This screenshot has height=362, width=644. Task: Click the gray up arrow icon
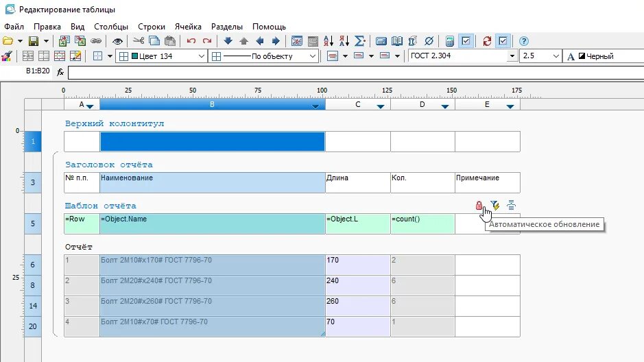(x=244, y=41)
